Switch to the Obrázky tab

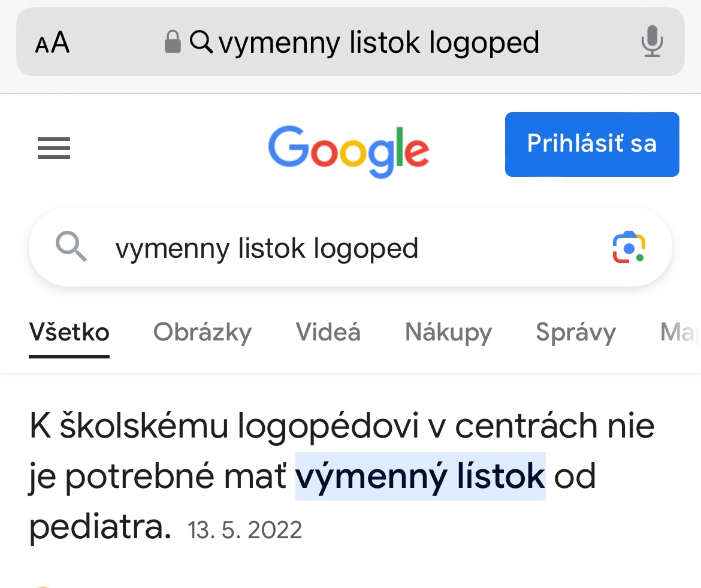pyautogui.click(x=203, y=332)
